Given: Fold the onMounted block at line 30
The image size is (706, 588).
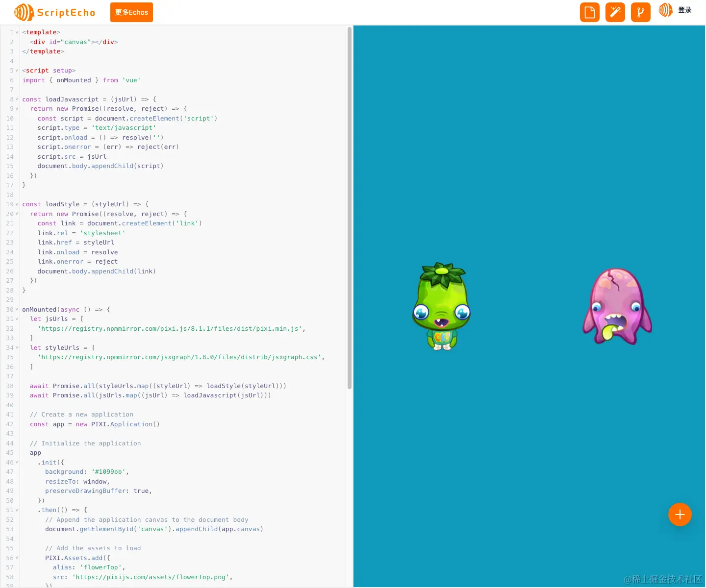Looking at the screenshot, I should pyautogui.click(x=17, y=309).
